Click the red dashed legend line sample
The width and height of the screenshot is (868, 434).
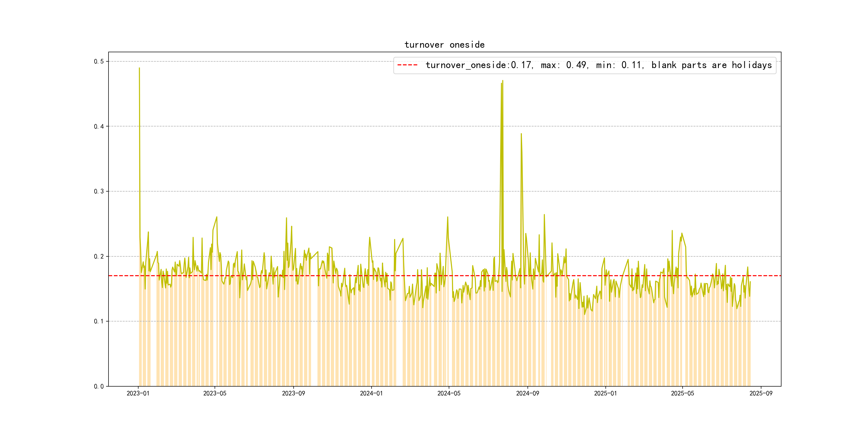407,65
